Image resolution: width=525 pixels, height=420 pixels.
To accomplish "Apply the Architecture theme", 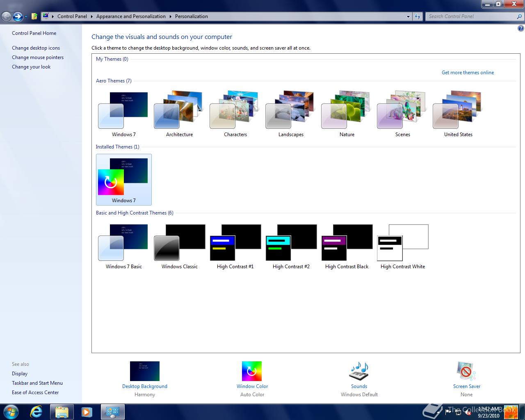I will 179,114.
